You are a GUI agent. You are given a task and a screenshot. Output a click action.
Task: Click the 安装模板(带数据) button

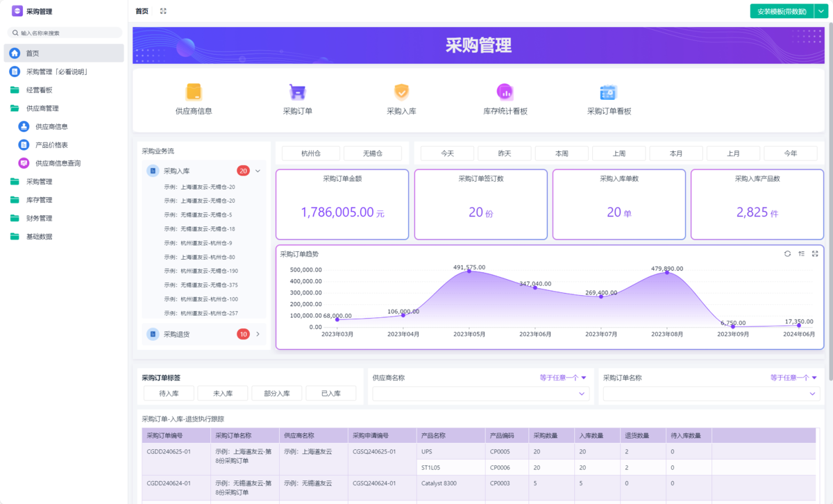pos(782,11)
